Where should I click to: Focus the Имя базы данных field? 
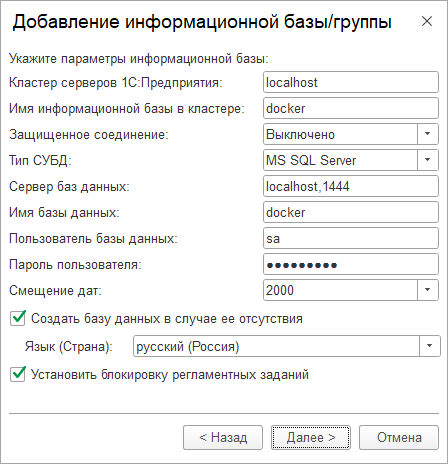[x=351, y=212]
